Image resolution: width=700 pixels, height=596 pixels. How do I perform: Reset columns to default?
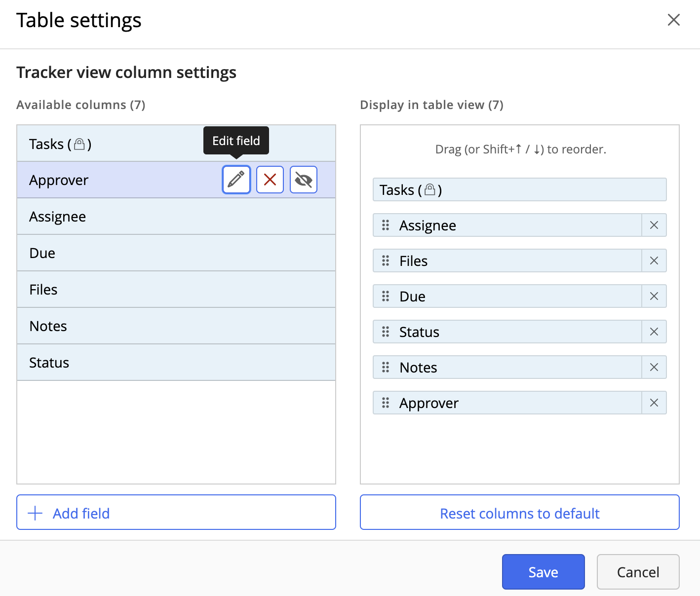(519, 513)
